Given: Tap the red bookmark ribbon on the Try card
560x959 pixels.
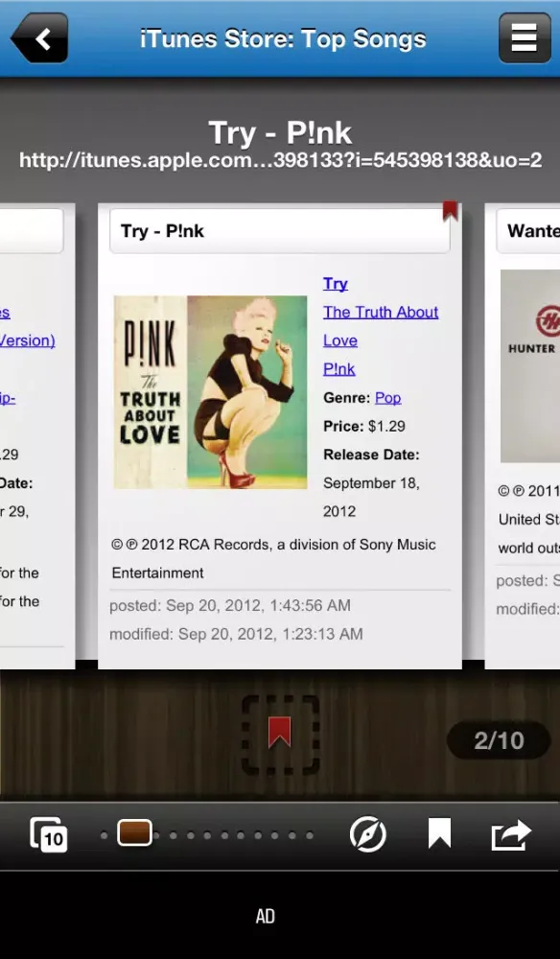Looking at the screenshot, I should pos(450,210).
